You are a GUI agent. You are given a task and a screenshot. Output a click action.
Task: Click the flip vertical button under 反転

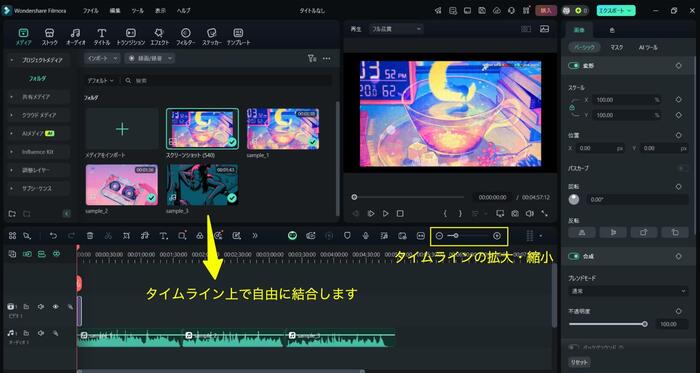(612, 232)
